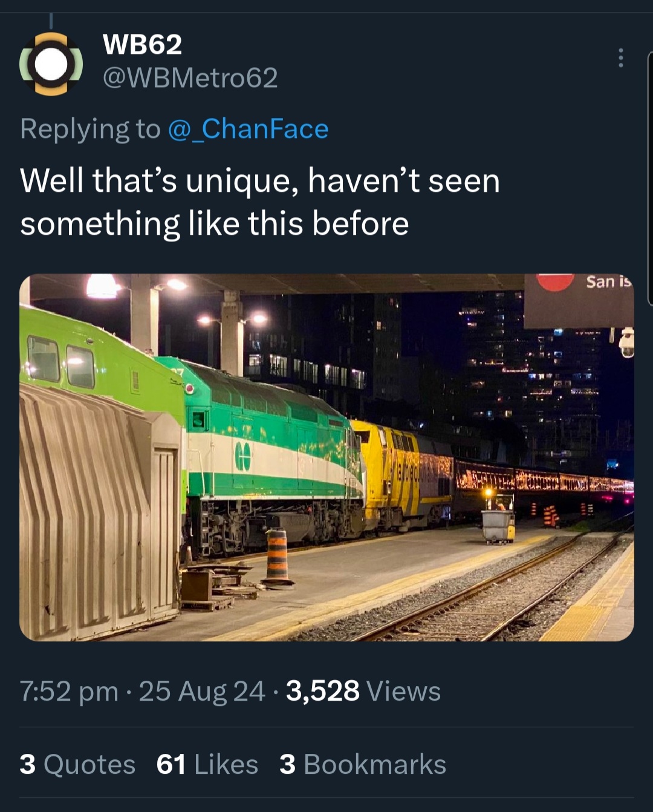
Task: Open the @WBMetro62 handle
Action: tap(190, 77)
